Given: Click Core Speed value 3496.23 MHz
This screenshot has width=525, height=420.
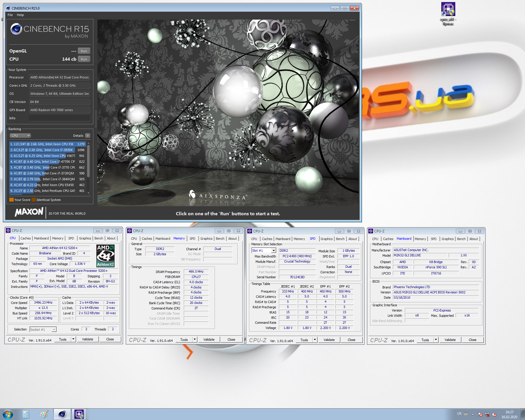Looking at the screenshot, I should click(x=43, y=302).
